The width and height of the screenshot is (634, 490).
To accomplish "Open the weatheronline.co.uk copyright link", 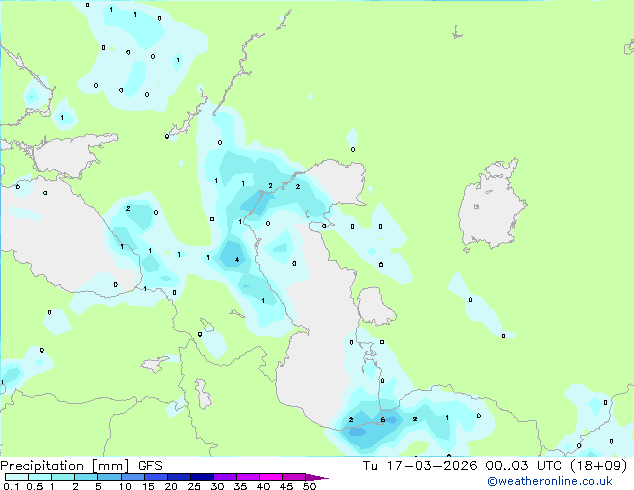I will point(550,481).
